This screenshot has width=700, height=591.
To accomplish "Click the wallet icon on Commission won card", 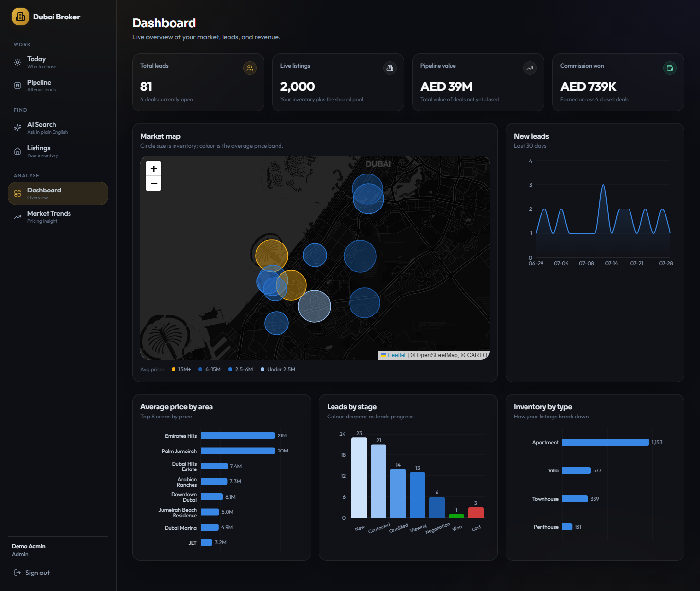I will pos(670,68).
